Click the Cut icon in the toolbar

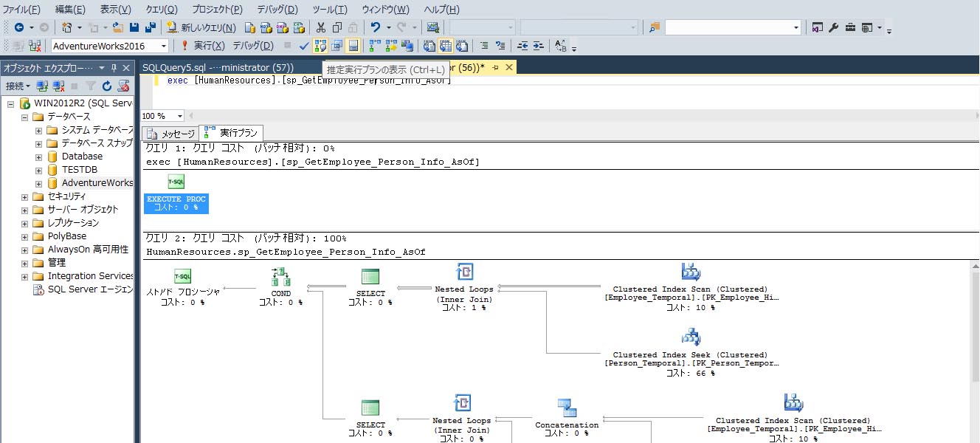pyautogui.click(x=321, y=27)
